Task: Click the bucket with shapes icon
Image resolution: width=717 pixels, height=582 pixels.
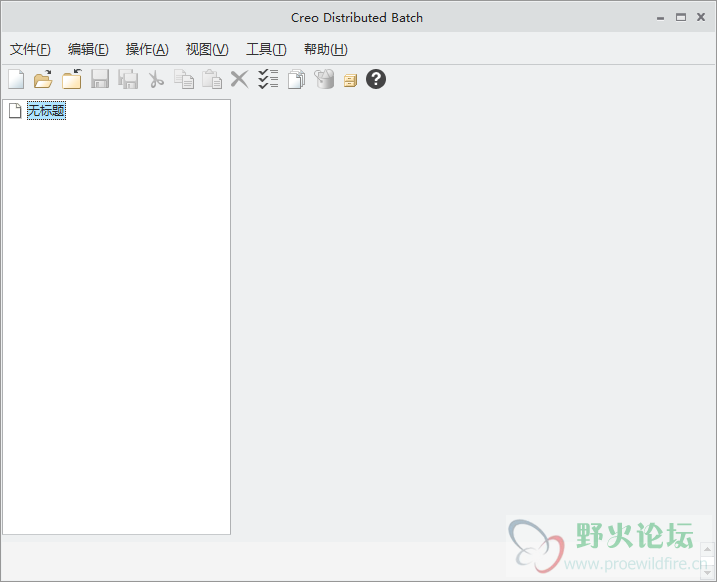Action: point(325,79)
